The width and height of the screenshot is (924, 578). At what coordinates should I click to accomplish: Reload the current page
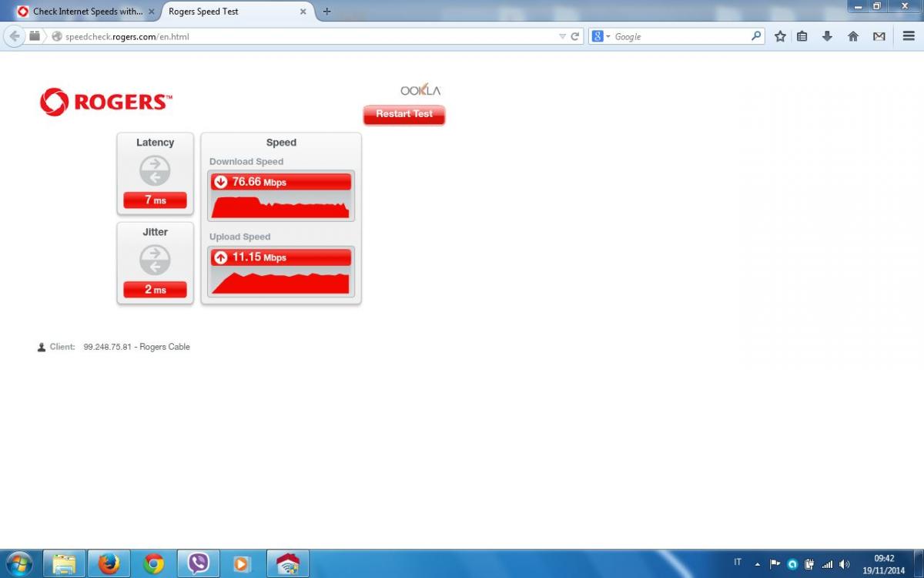tap(574, 36)
